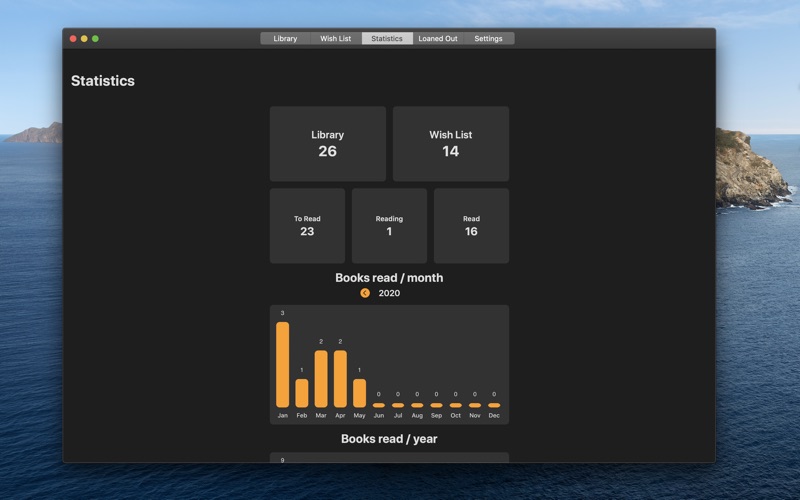Click the June zero bar
The height and width of the screenshot is (500, 800).
379,405
